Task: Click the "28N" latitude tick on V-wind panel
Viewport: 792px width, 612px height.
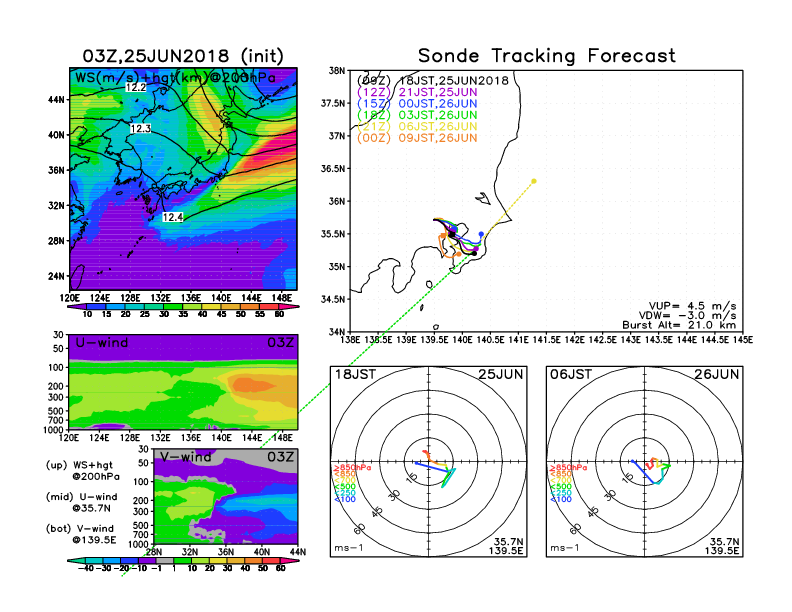Action: pos(154,552)
